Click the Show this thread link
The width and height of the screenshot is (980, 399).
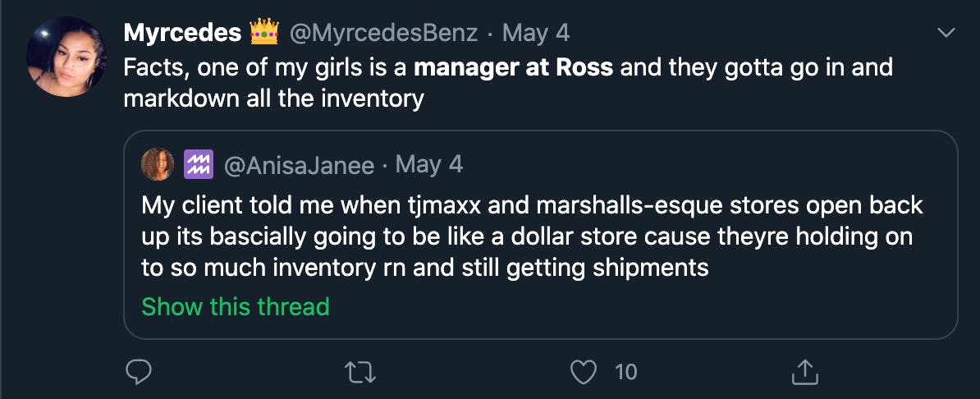[236, 306]
